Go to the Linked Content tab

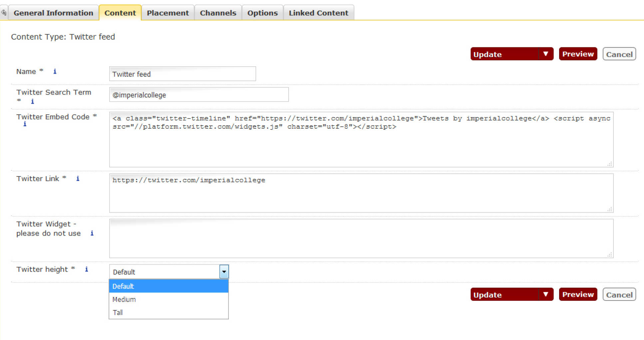tap(318, 13)
